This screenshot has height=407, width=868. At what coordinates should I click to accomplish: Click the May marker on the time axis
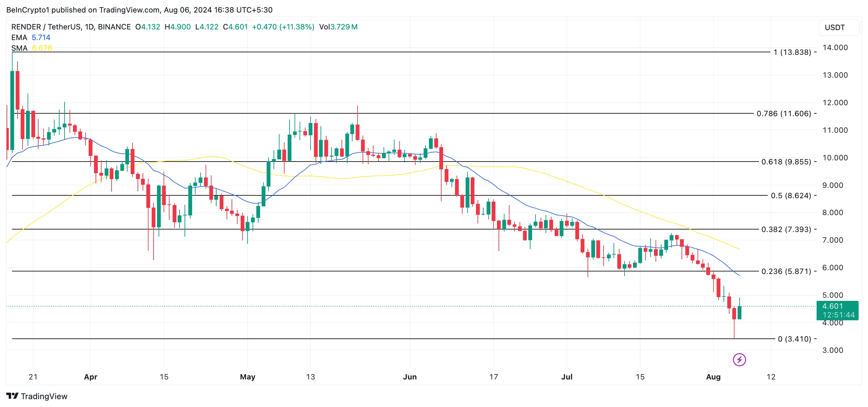click(247, 377)
